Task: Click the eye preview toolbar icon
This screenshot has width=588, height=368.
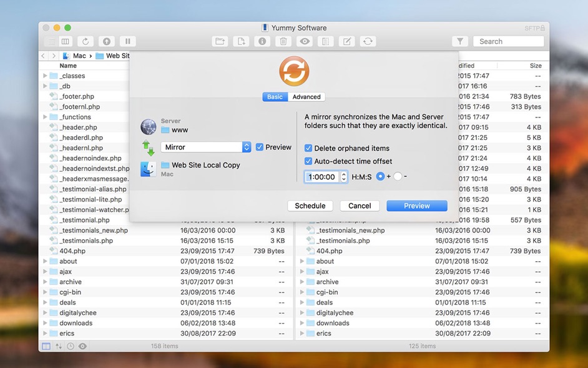Action: click(x=305, y=41)
